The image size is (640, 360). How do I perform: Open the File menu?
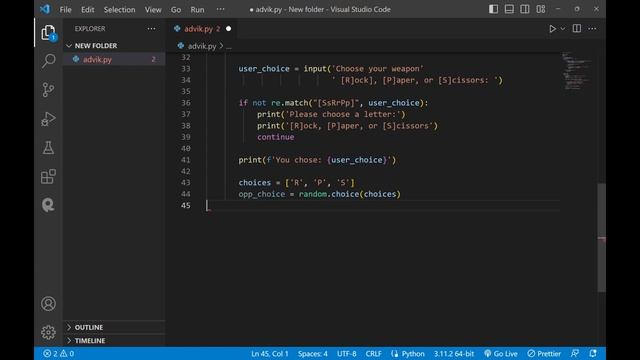(65, 9)
